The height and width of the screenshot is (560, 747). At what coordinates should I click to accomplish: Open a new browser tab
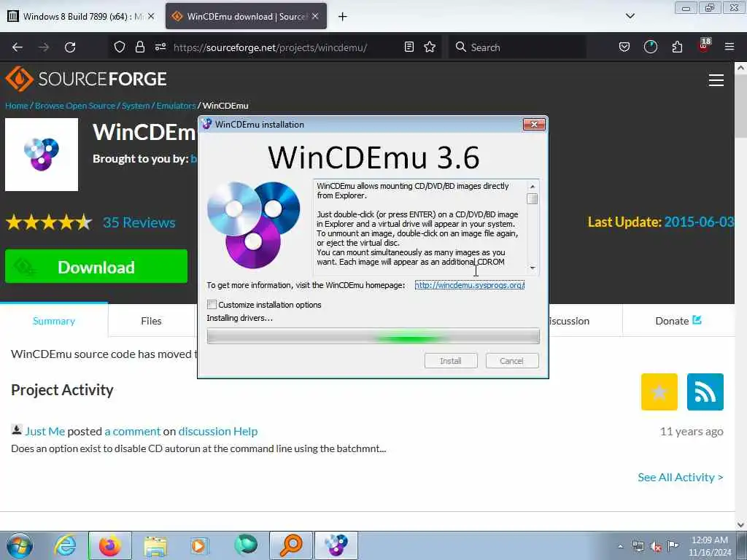click(x=343, y=17)
